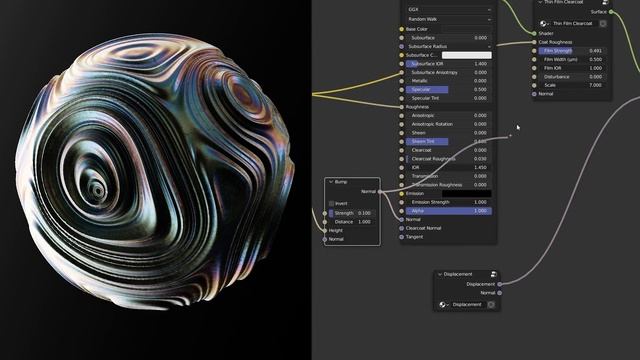The image size is (640, 360).
Task: Click the Emission black color swatch
Action: [x=467, y=193]
